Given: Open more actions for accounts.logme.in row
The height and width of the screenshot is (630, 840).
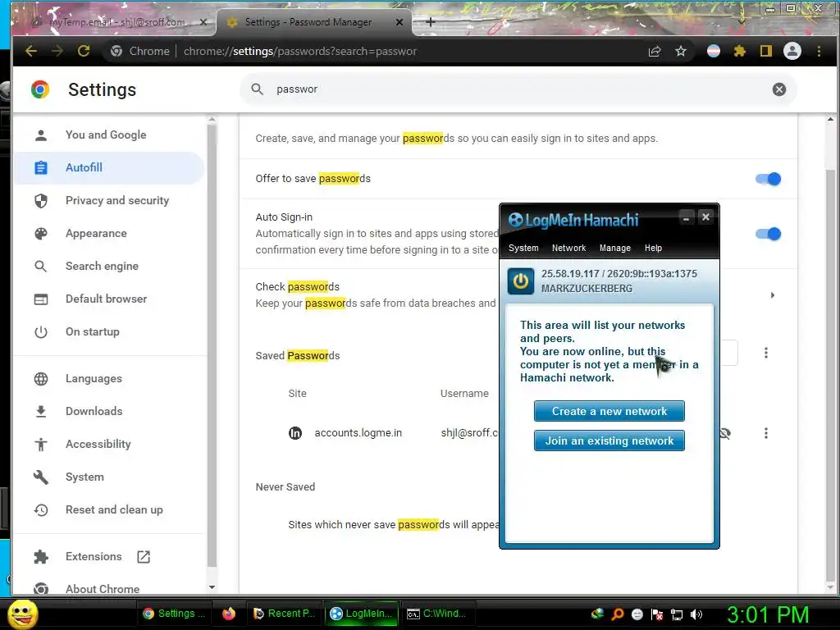Looking at the screenshot, I should click(x=766, y=433).
